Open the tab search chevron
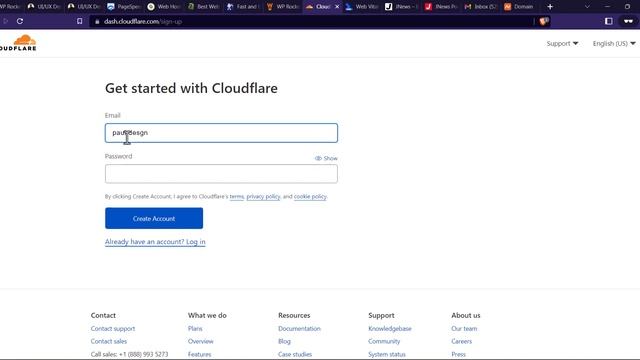Image resolution: width=640 pixels, height=360 pixels. click(x=587, y=7)
